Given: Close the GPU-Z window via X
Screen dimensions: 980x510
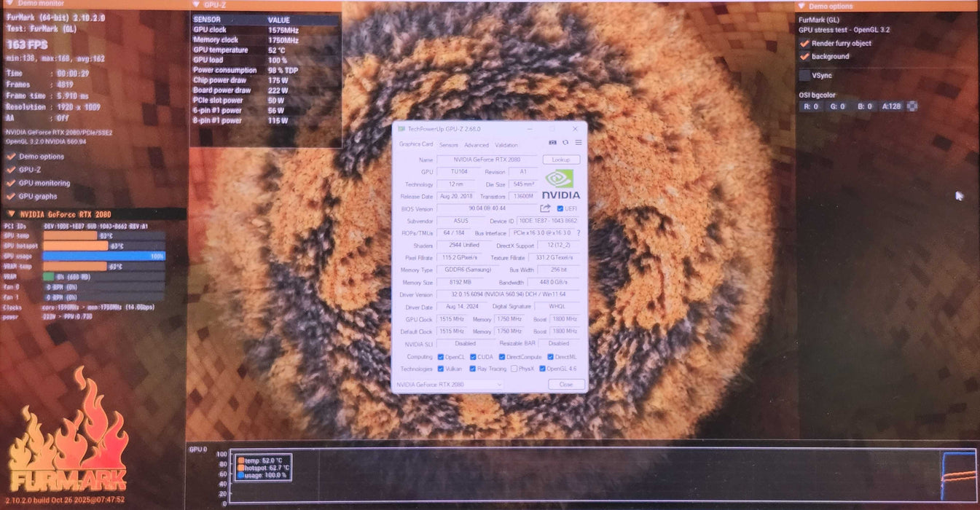Looking at the screenshot, I should pos(576,129).
